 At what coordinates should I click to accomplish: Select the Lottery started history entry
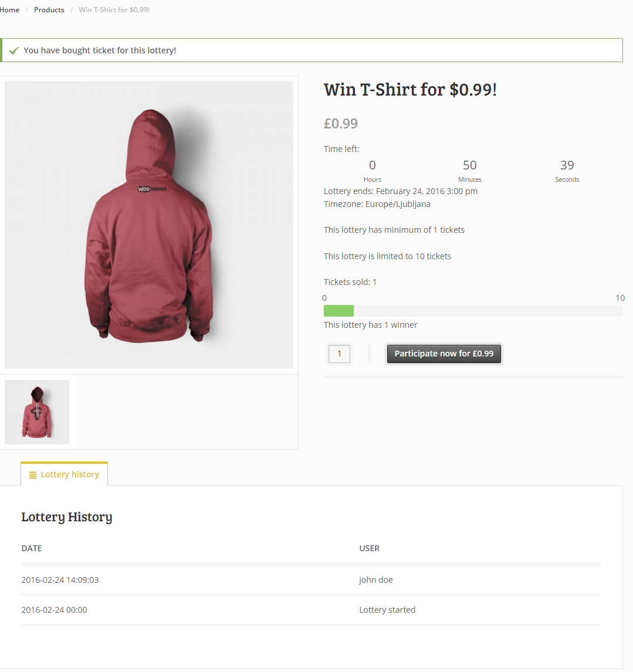387,610
